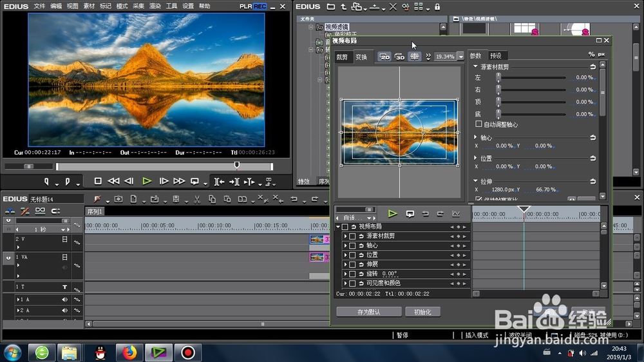Open the 文件 menu
This screenshot has width=644, height=362.
pyautogui.click(x=39, y=6)
